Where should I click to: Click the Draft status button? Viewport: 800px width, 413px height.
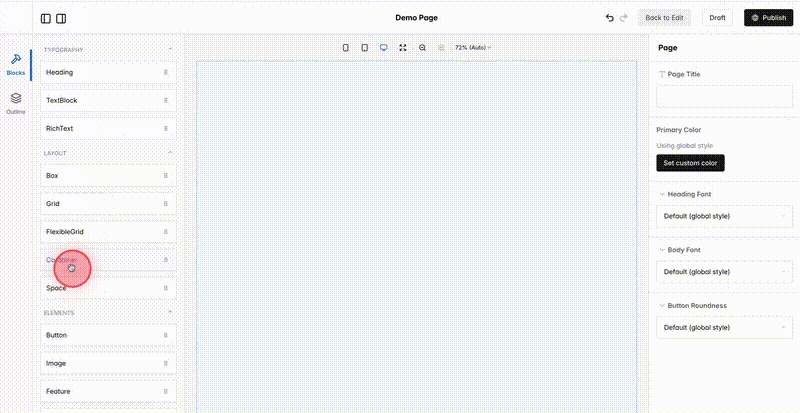pos(717,18)
